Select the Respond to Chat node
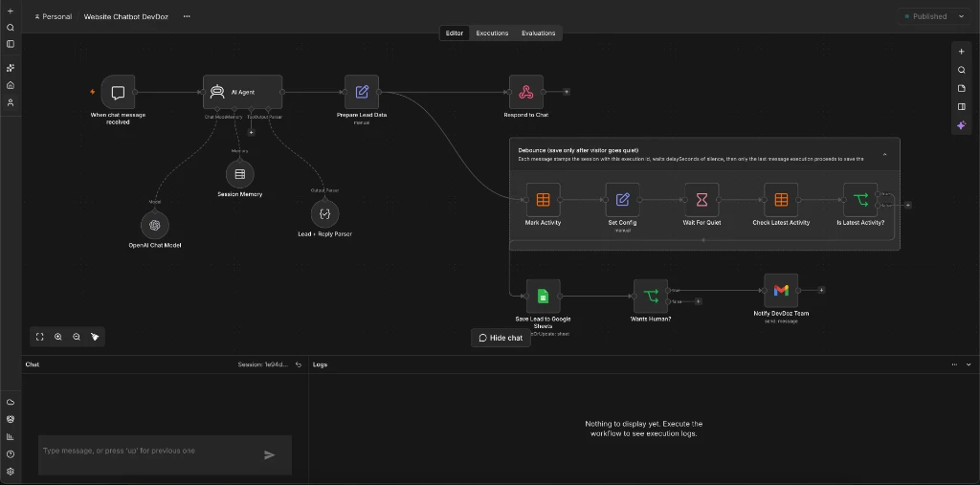This screenshot has width=980, height=485. click(x=526, y=92)
